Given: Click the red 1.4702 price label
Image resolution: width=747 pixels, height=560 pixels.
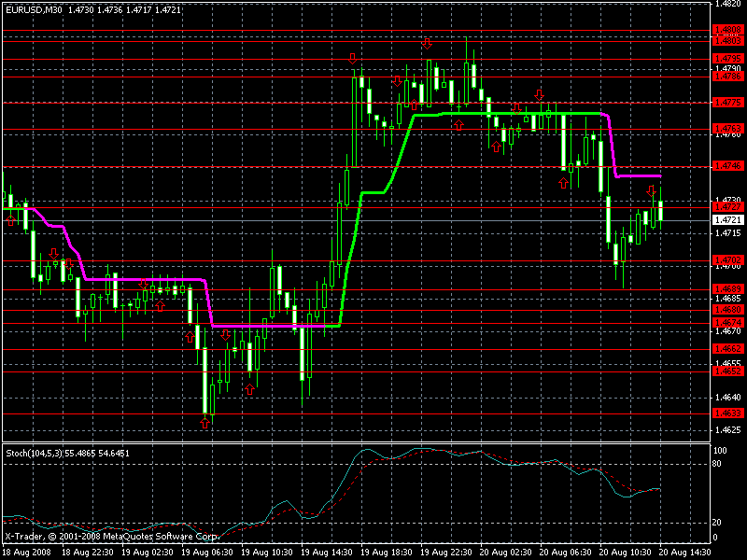Looking at the screenshot, I should click(727, 260).
